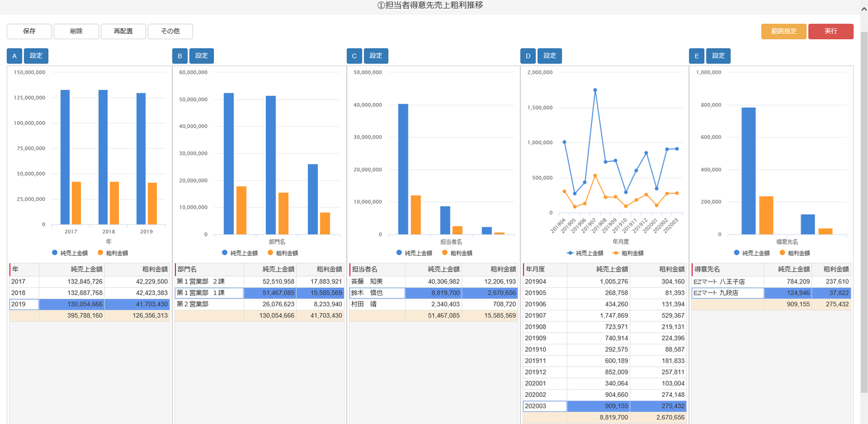
Task: Open 設定 for panel D
Action: coord(550,56)
